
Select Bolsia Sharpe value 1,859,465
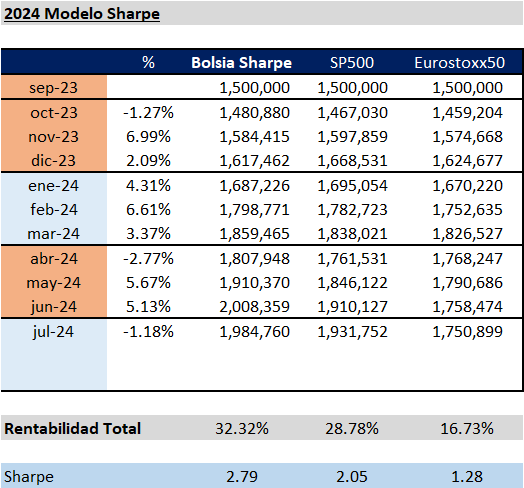click(254, 234)
